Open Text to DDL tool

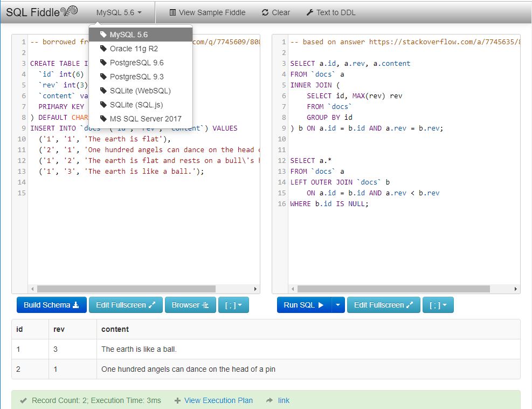(331, 12)
